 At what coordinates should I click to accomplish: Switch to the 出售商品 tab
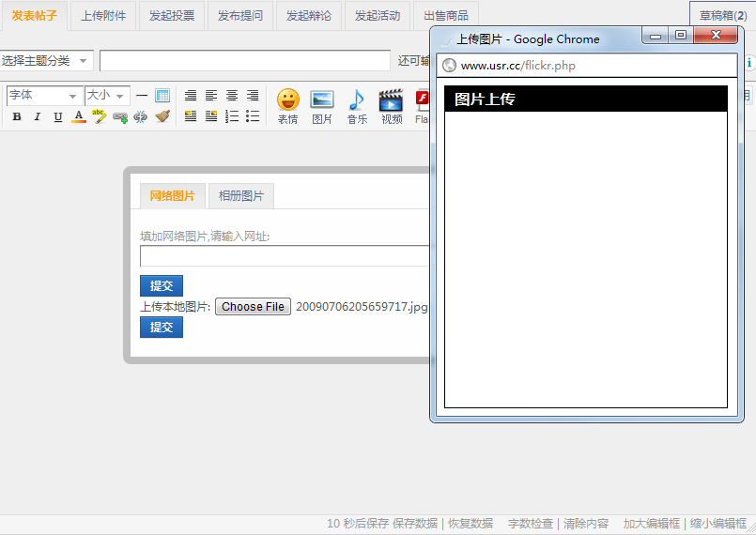[446, 16]
